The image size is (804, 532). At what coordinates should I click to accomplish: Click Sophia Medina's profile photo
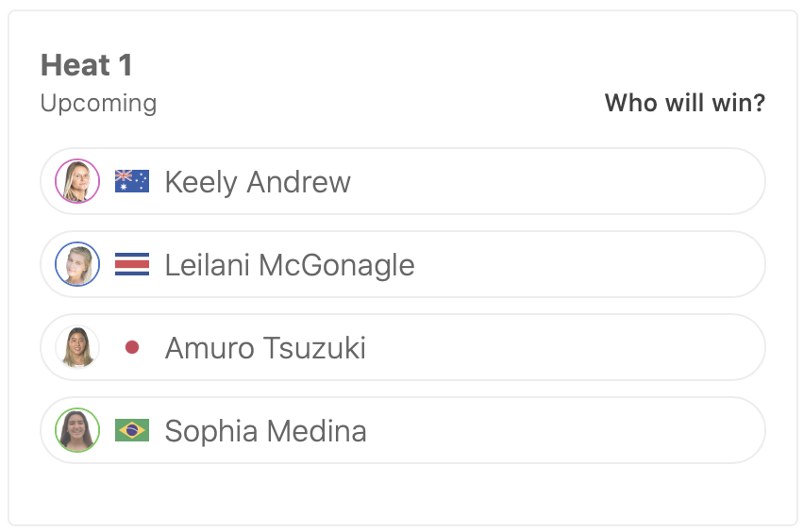click(x=77, y=430)
